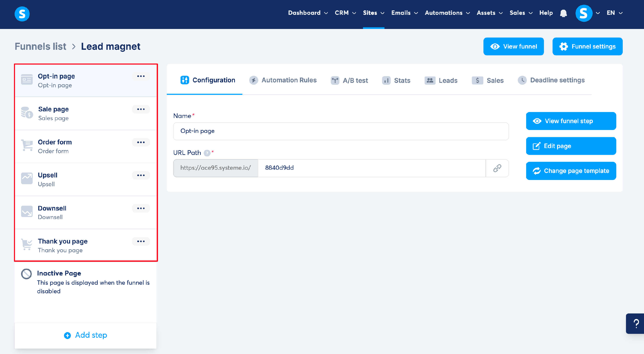Expand the Assets menu
The height and width of the screenshot is (354, 644).
pyautogui.click(x=489, y=13)
